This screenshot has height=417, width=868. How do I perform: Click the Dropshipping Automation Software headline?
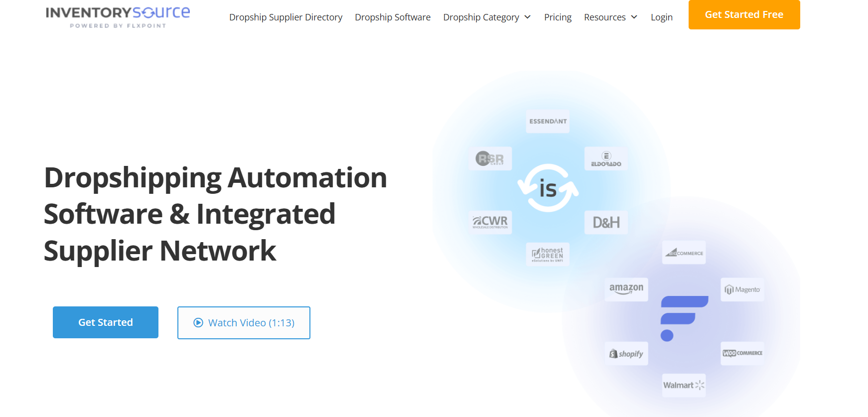(x=215, y=214)
